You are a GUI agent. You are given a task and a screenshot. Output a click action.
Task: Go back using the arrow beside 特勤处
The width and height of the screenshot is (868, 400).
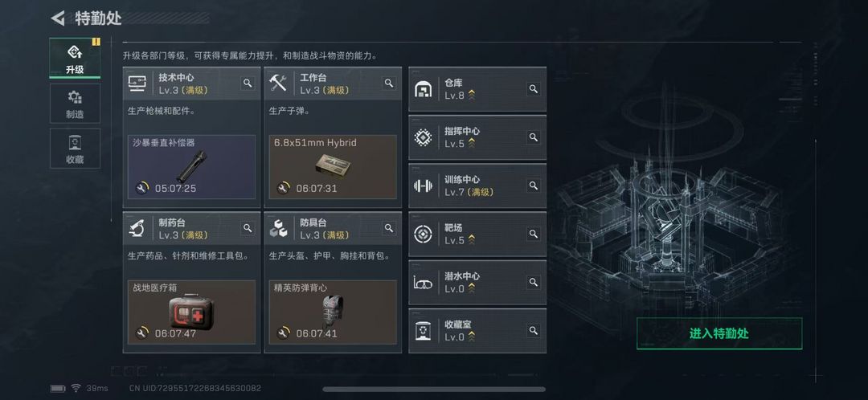coord(58,18)
